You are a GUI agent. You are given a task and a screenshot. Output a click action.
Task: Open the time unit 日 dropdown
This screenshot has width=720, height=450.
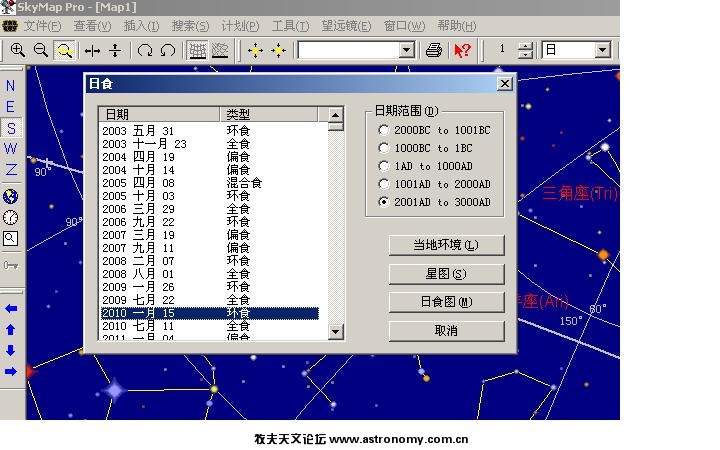(602, 50)
